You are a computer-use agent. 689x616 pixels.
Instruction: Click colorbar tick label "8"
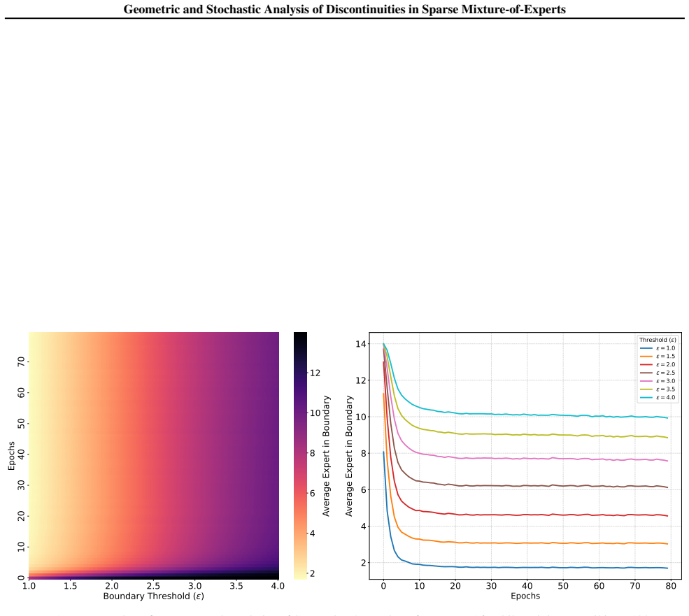pyautogui.click(x=313, y=453)
